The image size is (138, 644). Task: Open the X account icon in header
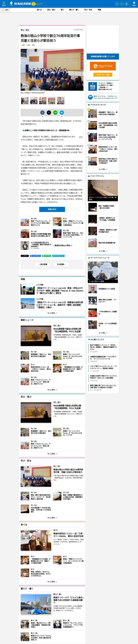coord(122,4)
